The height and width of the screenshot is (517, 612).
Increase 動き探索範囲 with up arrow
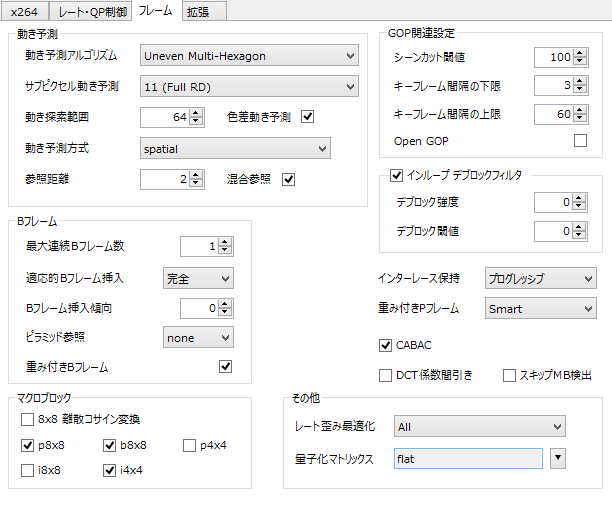tap(196, 113)
